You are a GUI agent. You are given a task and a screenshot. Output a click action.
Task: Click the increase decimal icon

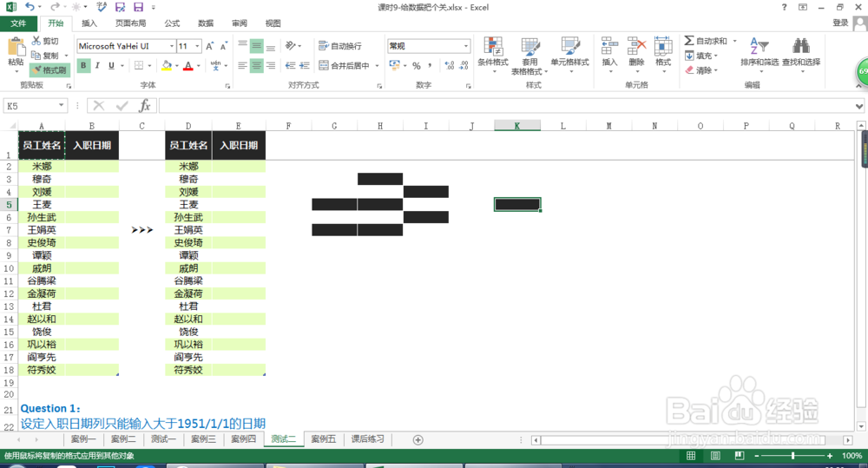tap(450, 65)
